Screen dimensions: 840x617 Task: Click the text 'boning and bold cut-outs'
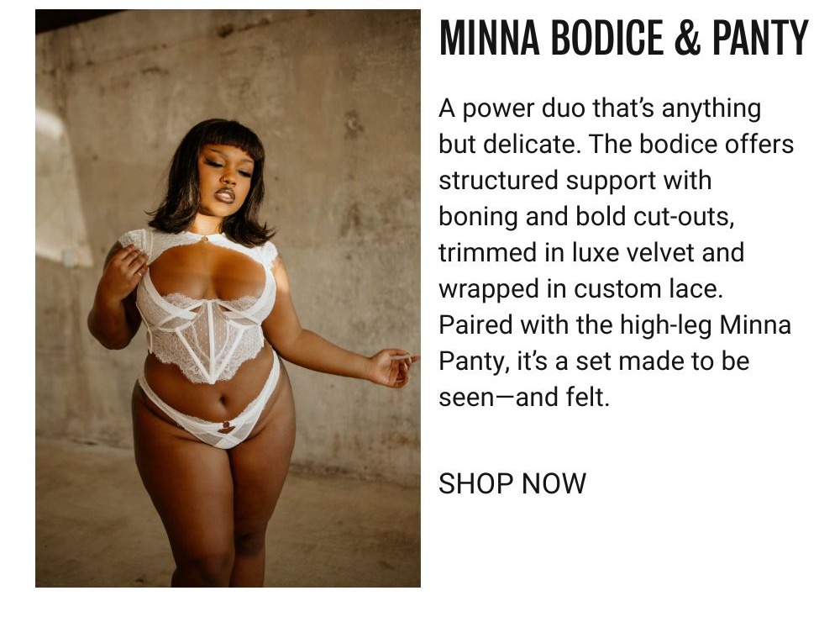click(585, 217)
